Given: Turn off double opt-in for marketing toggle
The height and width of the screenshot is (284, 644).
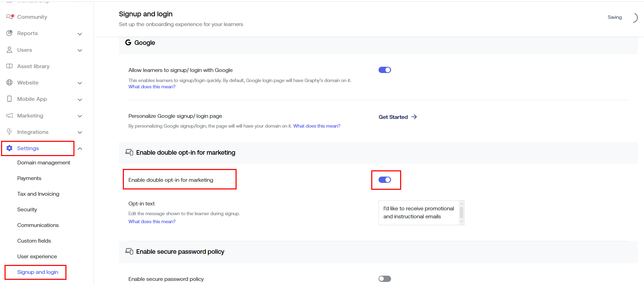Looking at the screenshot, I should pos(384,180).
